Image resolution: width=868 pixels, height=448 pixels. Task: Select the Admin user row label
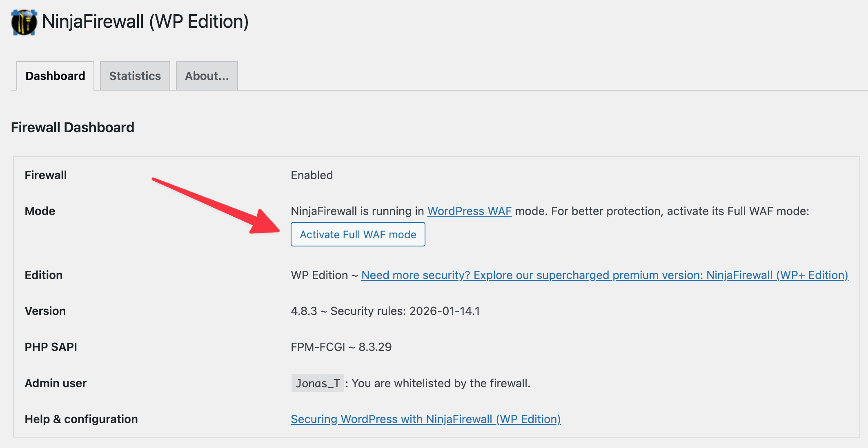click(56, 383)
